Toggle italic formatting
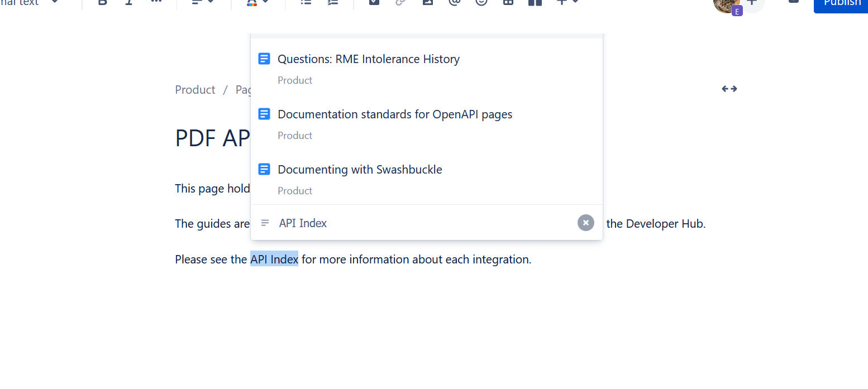This screenshot has height=389, width=868. [x=129, y=2]
